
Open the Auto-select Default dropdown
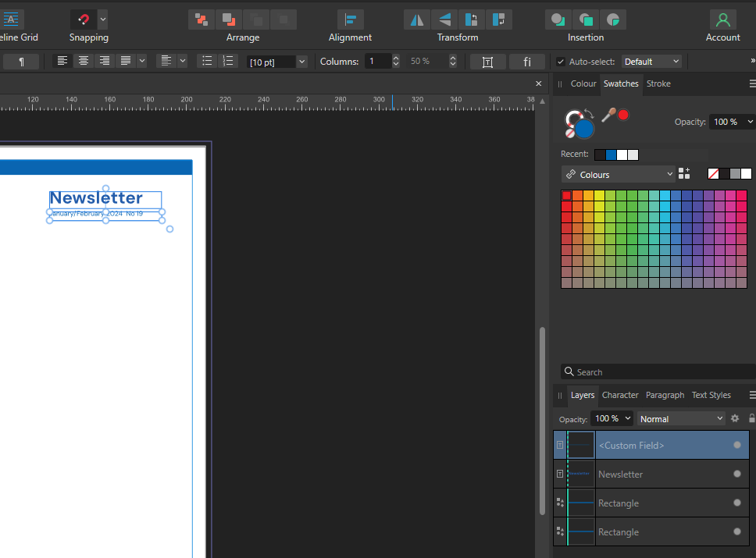pyautogui.click(x=651, y=62)
